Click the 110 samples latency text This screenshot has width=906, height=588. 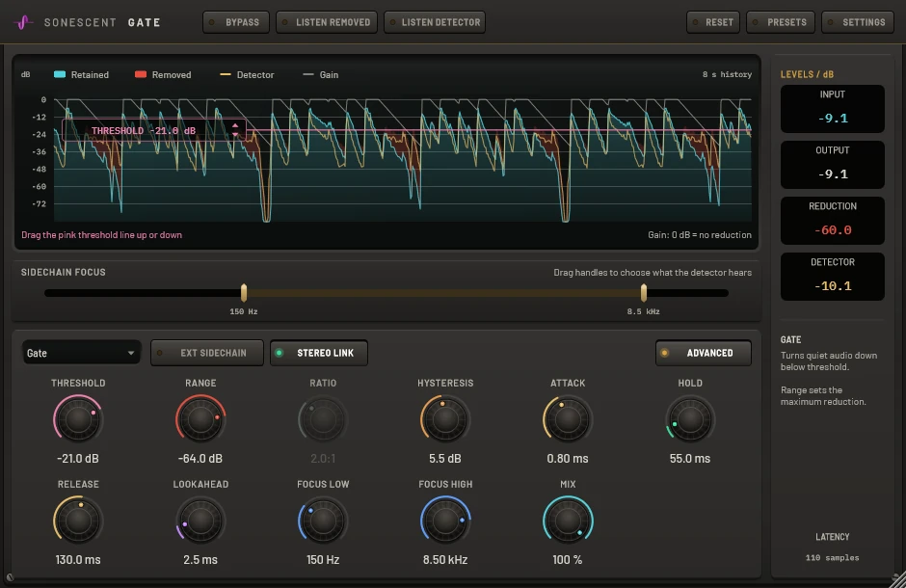833,558
